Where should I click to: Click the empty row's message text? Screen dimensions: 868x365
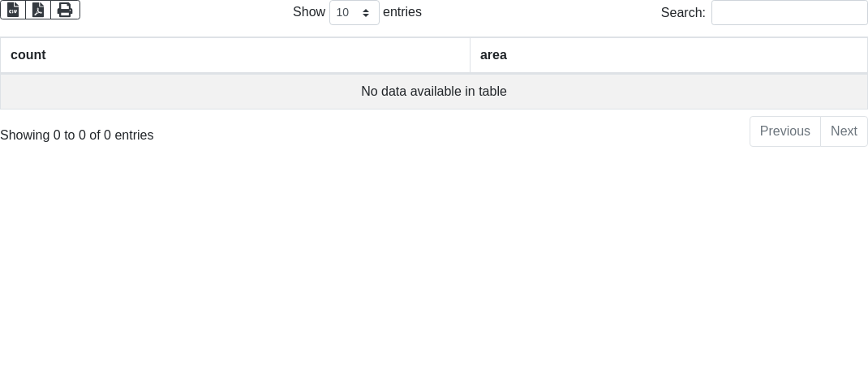[x=434, y=92]
